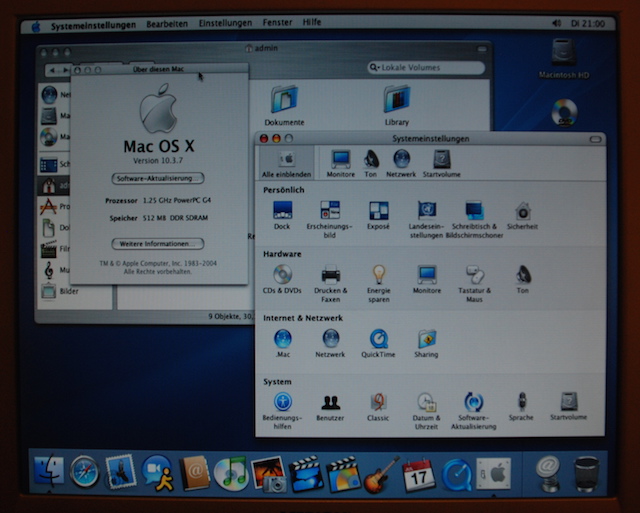
Task: Click Startvolume in the preferences toolbar
Action: (442, 163)
